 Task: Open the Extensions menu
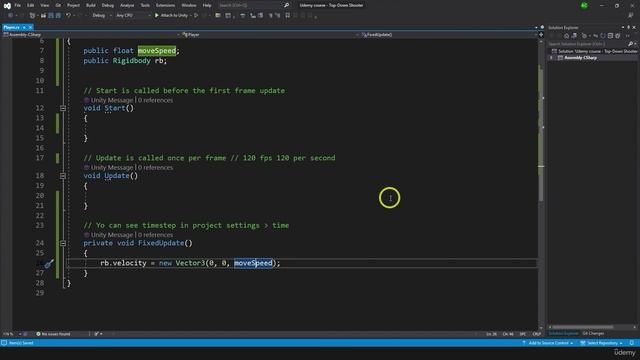click(x=165, y=5)
